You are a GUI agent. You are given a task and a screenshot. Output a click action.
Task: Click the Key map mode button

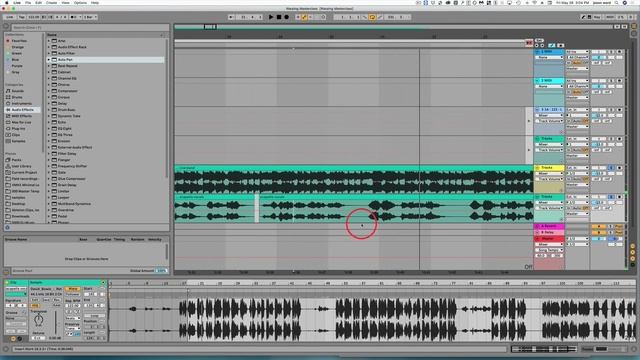[x=597, y=17]
